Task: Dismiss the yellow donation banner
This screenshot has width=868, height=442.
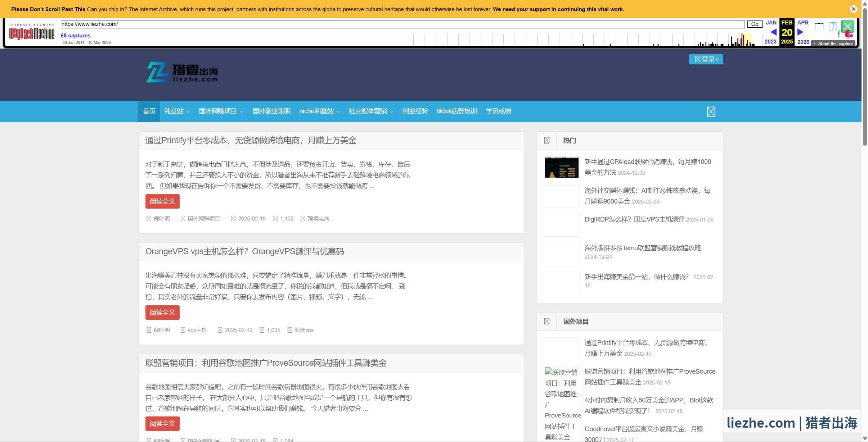Action: pos(854,9)
